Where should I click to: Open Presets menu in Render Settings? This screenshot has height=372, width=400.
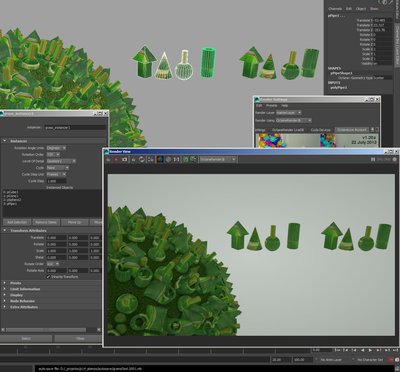(271, 106)
